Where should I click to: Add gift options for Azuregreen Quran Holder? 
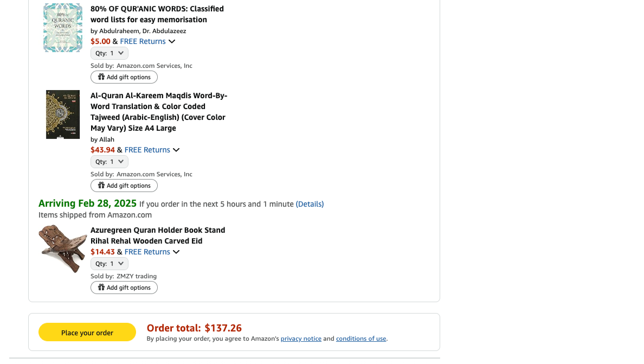[x=124, y=288]
